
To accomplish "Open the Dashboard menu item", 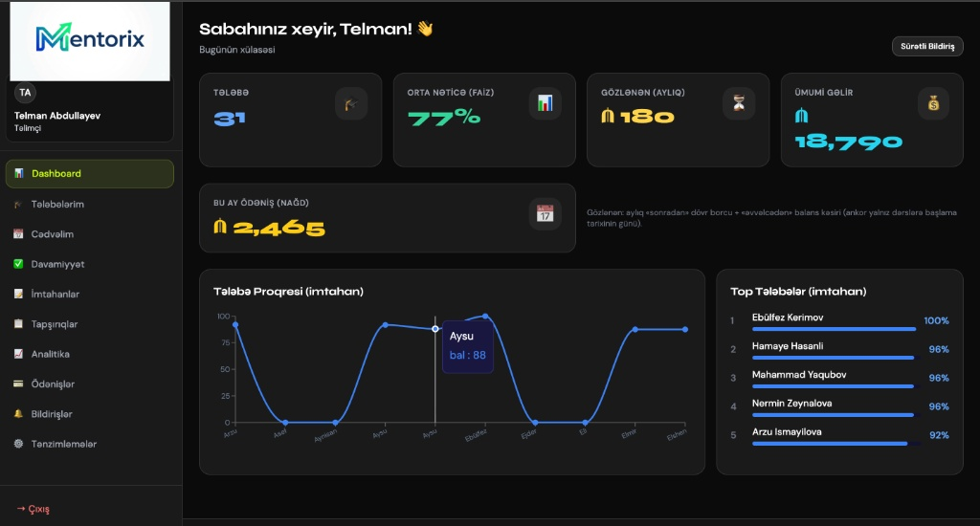I will [x=90, y=174].
